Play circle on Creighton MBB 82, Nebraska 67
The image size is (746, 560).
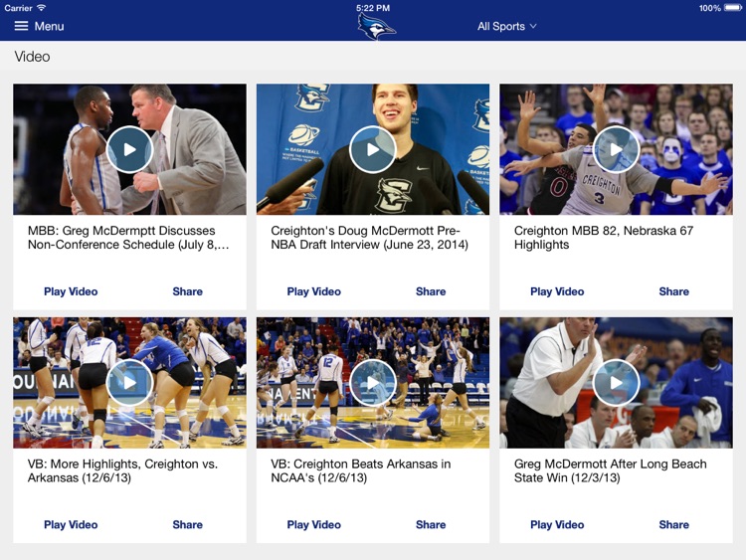(616, 149)
